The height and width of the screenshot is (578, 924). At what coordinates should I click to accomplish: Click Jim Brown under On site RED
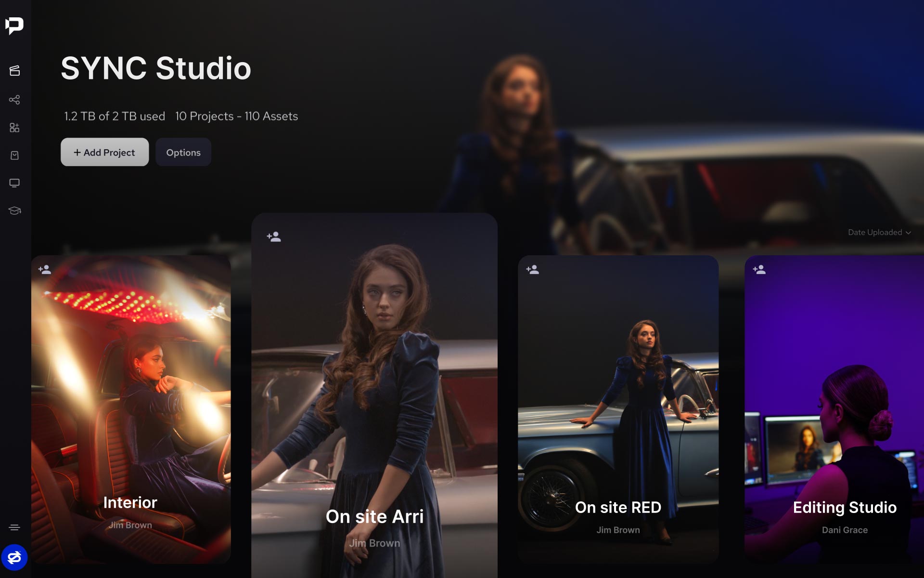pyautogui.click(x=618, y=530)
